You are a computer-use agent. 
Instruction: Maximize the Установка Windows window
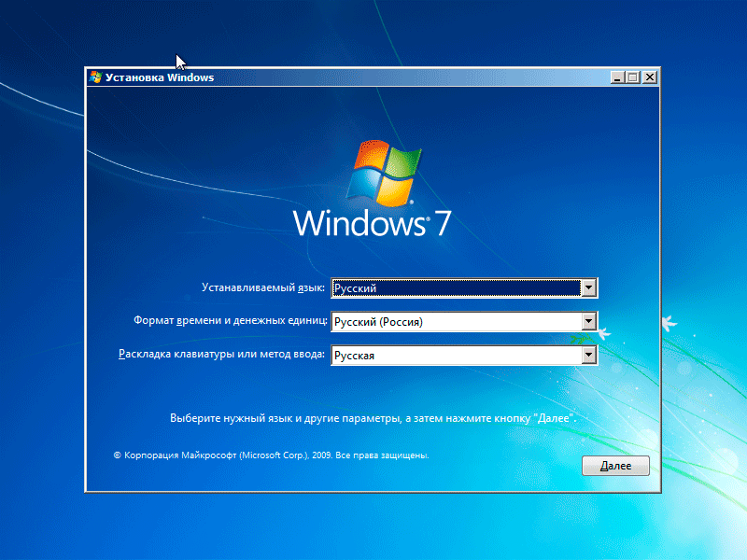633,77
